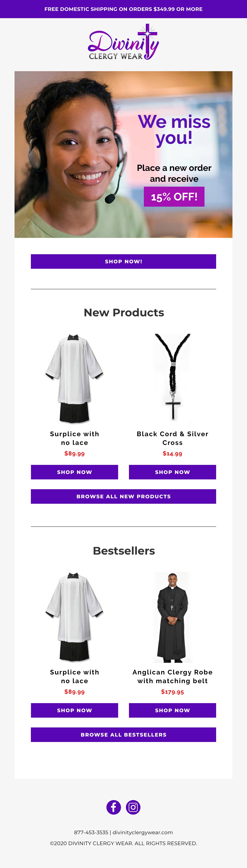Viewport: 247px width, 868px height.
Task: Open the Instagram icon link
Action: (x=133, y=807)
